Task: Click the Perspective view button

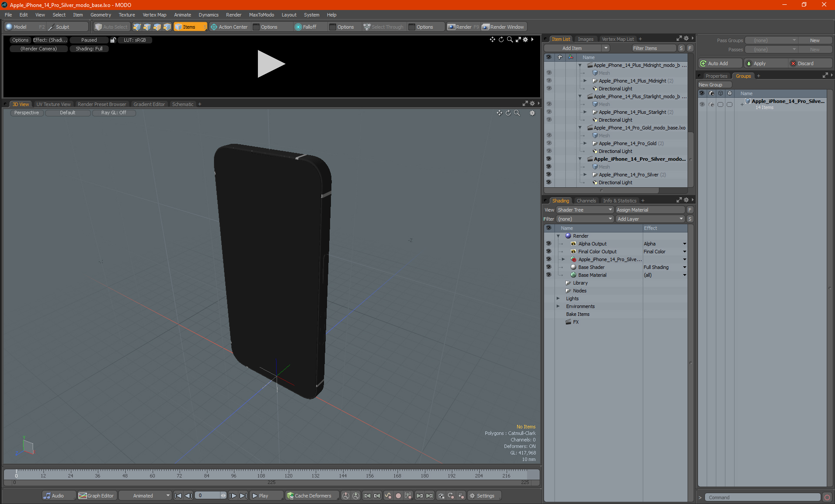Action: tap(27, 113)
